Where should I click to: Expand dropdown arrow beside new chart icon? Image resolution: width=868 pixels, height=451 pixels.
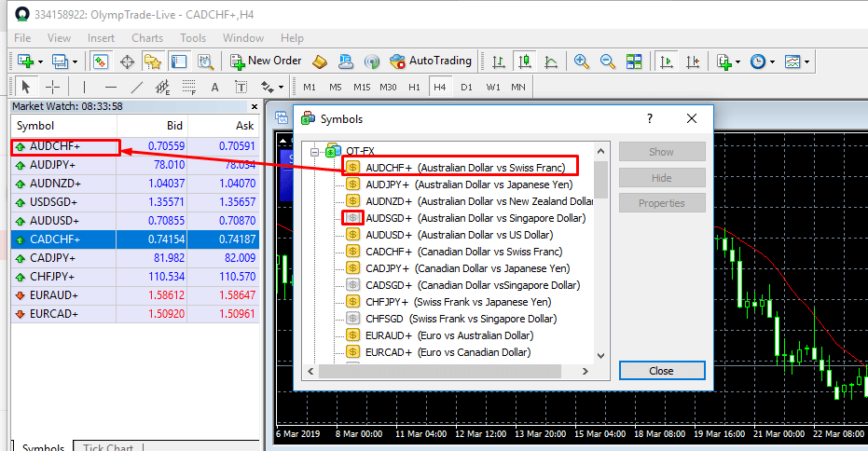40,61
